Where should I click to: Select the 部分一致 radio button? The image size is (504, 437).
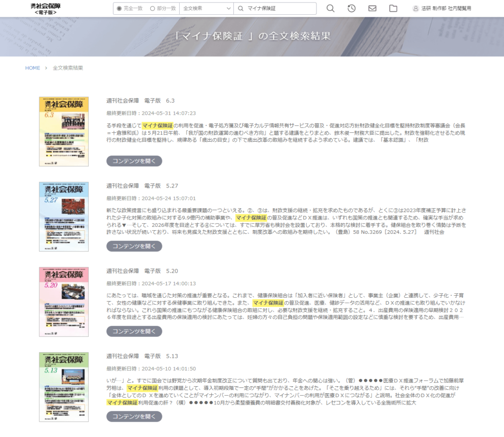click(x=152, y=8)
